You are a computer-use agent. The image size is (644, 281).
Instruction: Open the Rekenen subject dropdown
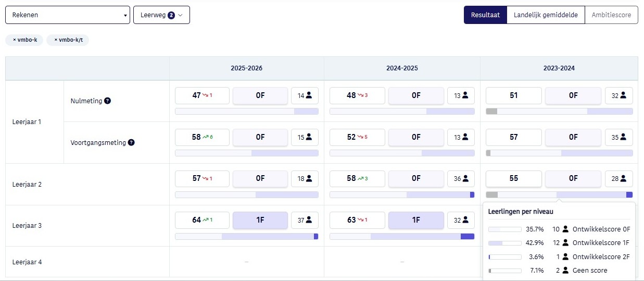pyautogui.click(x=68, y=15)
